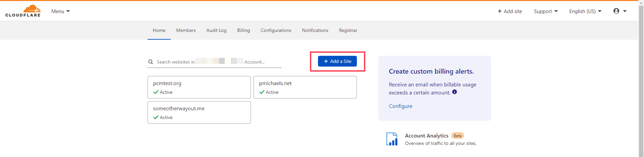Open the Menu dropdown
The image size is (644, 157).
click(x=60, y=11)
